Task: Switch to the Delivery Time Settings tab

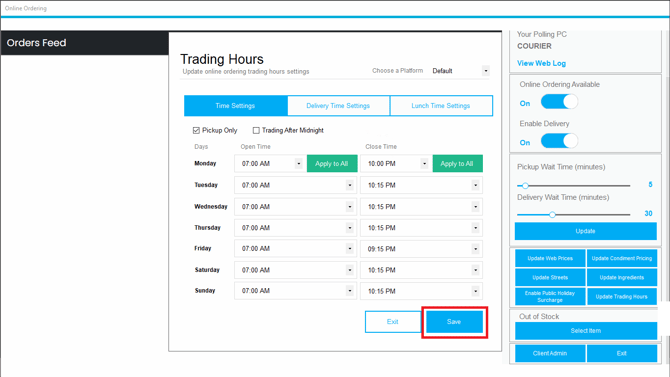Action: tap(338, 106)
